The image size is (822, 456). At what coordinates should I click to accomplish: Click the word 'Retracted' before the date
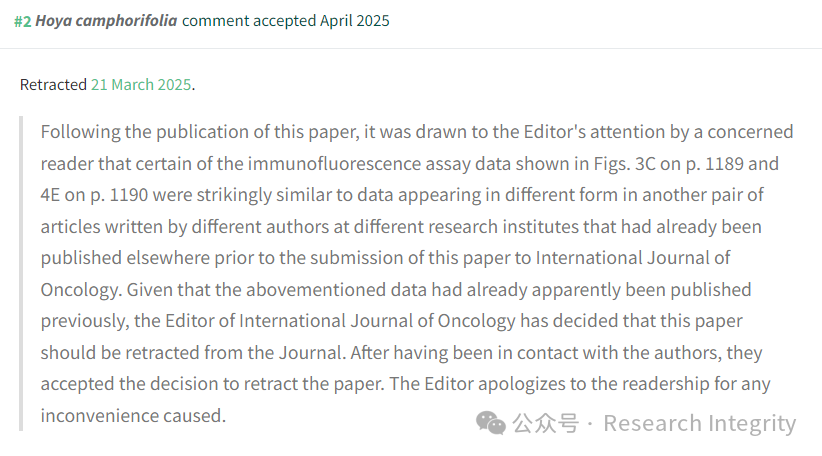[x=53, y=84]
